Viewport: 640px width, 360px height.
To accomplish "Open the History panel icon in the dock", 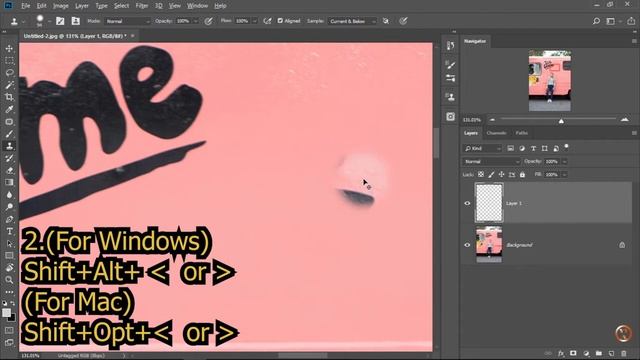I will point(451,46).
